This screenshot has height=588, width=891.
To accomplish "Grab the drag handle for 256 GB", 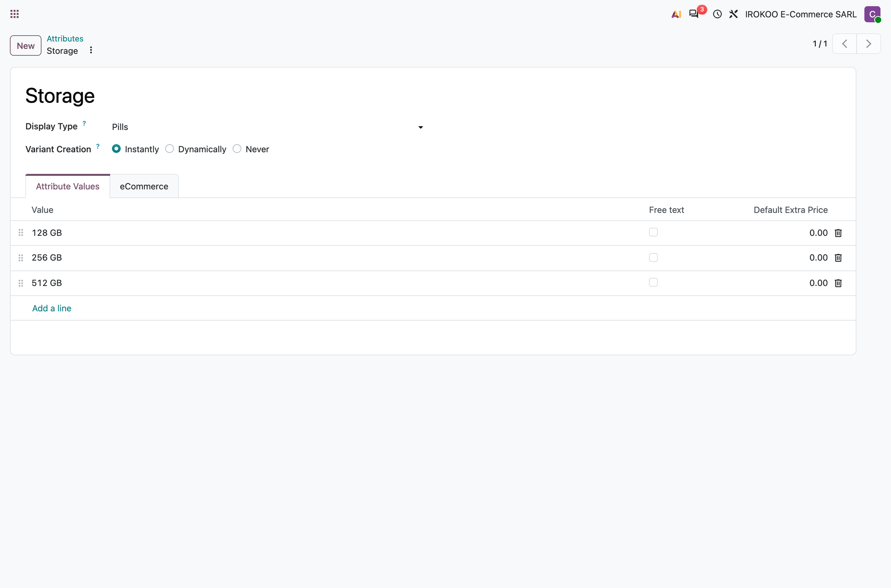I will point(21,258).
